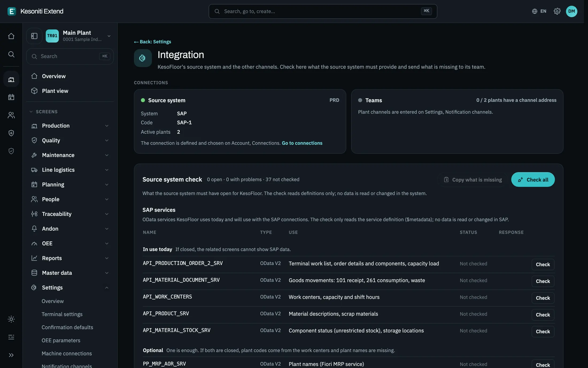
Task: Toggle the light theme sun icon
Action: 11,319
